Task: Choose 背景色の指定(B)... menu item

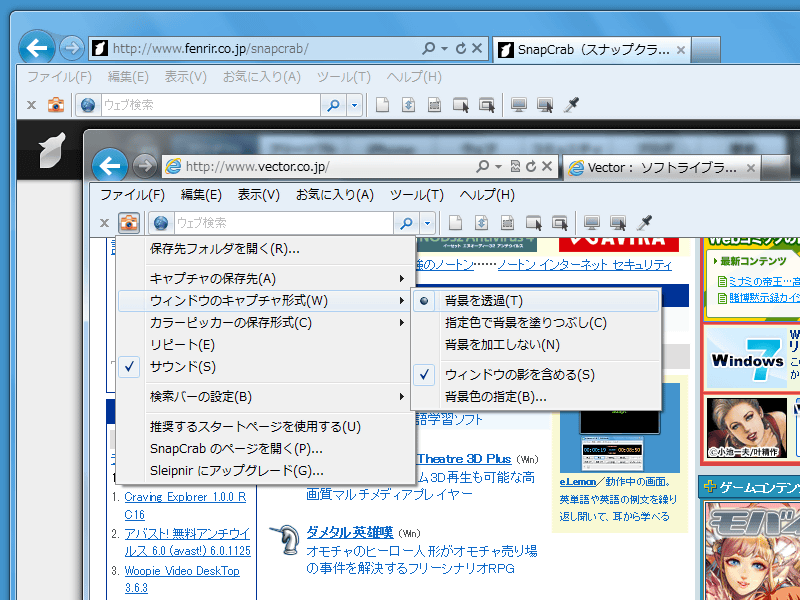Action: [535, 396]
